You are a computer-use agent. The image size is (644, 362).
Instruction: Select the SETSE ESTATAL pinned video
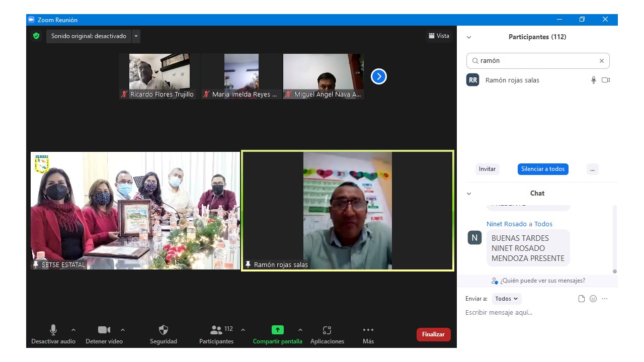135,211
